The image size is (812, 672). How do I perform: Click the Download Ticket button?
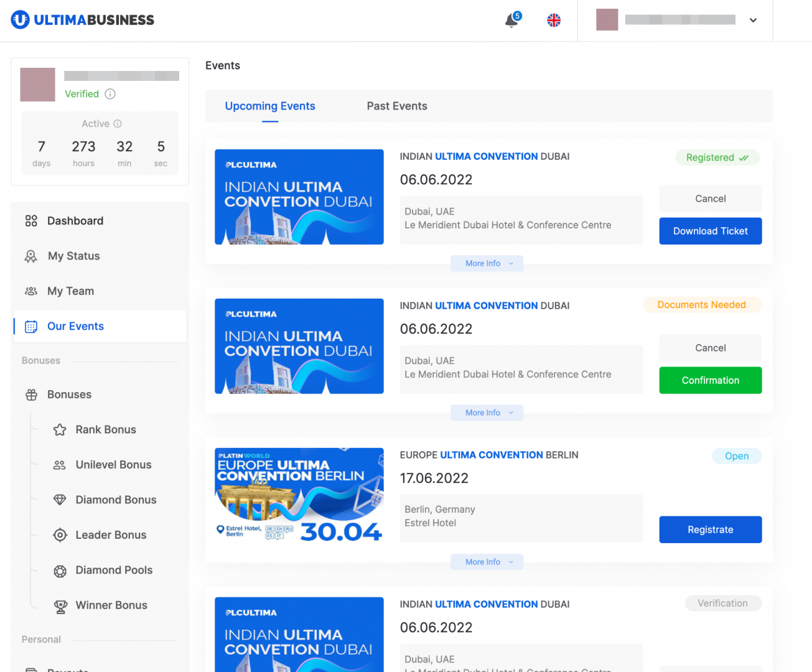point(710,231)
